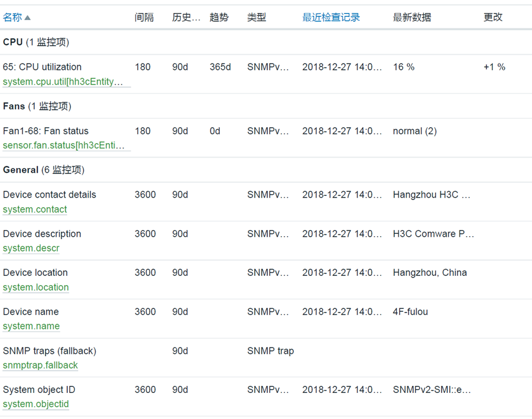Click the SNMPv… type in Device location row
The height and width of the screenshot is (419, 532).
pyautogui.click(x=268, y=273)
